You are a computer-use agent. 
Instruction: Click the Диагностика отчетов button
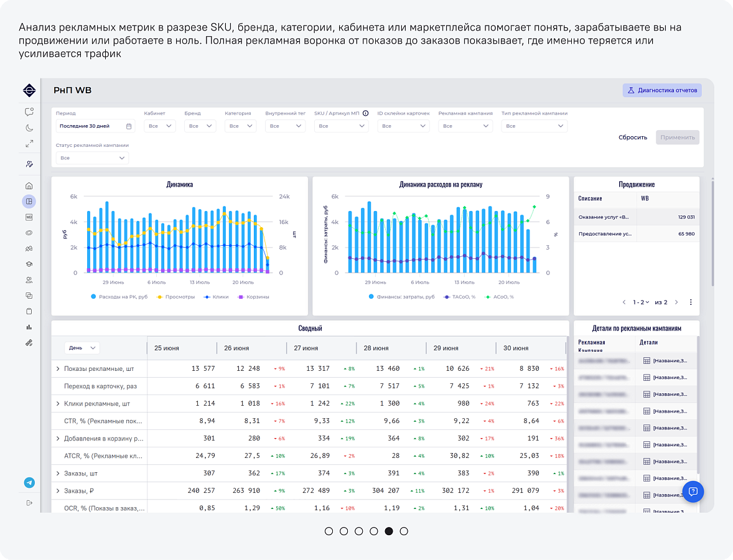(662, 90)
